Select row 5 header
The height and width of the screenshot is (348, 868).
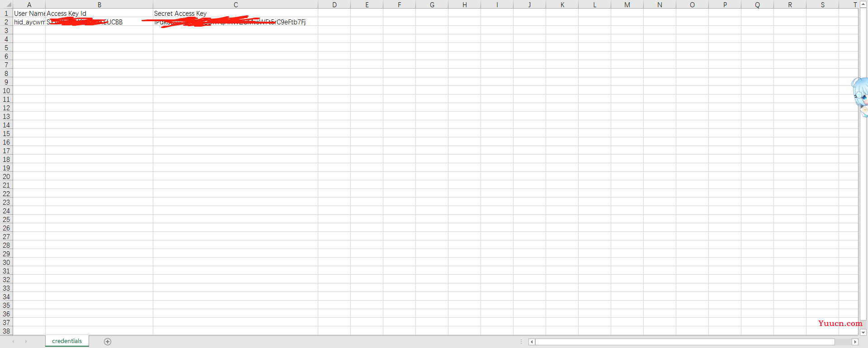click(x=6, y=48)
